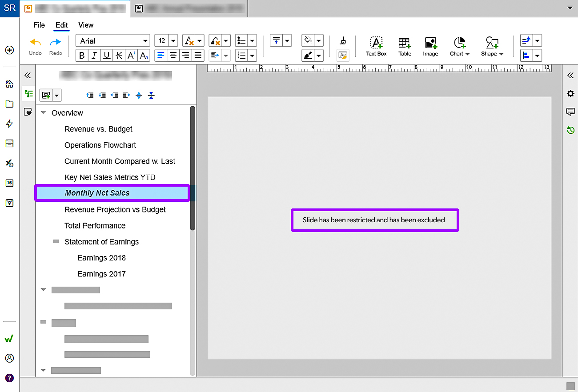Screen dimensions: 578x392
Task: Click the Image insert icon
Action: click(x=430, y=46)
